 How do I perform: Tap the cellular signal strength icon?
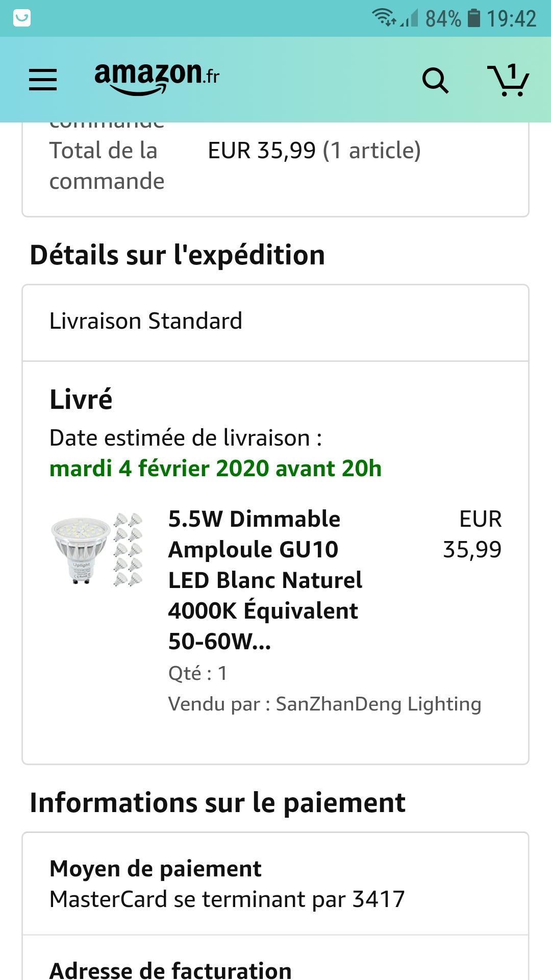[x=409, y=18]
